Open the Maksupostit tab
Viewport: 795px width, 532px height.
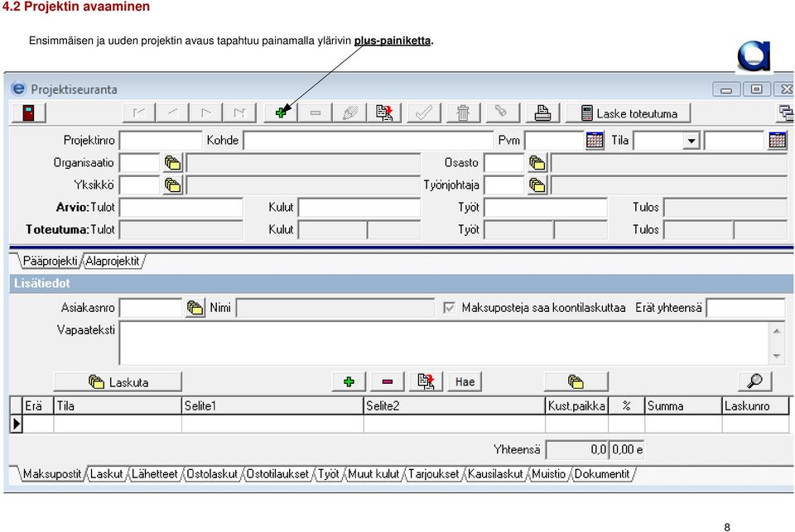pyautogui.click(x=52, y=474)
